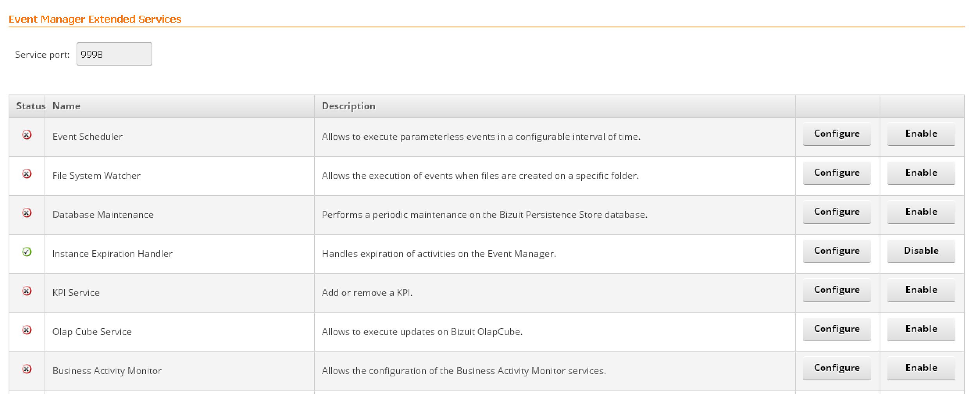Click the red status icon for Database Maintenance
The image size is (980, 394).
pyautogui.click(x=27, y=213)
